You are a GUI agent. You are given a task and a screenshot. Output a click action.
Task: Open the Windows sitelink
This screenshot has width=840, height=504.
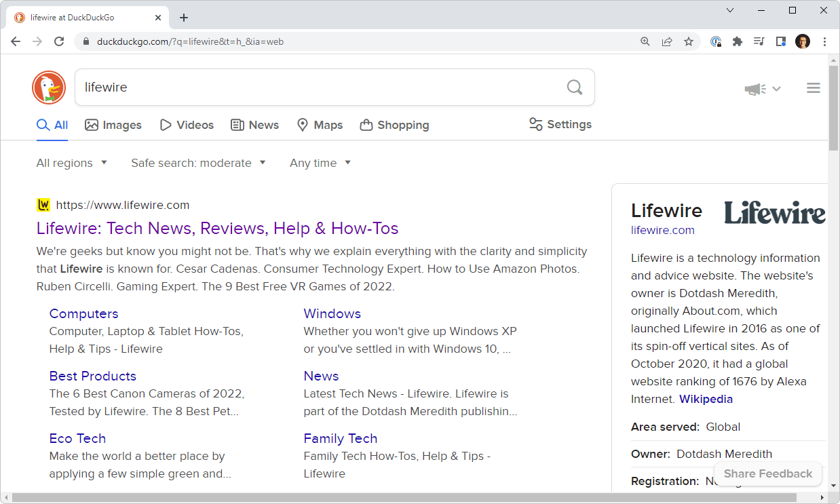click(332, 313)
